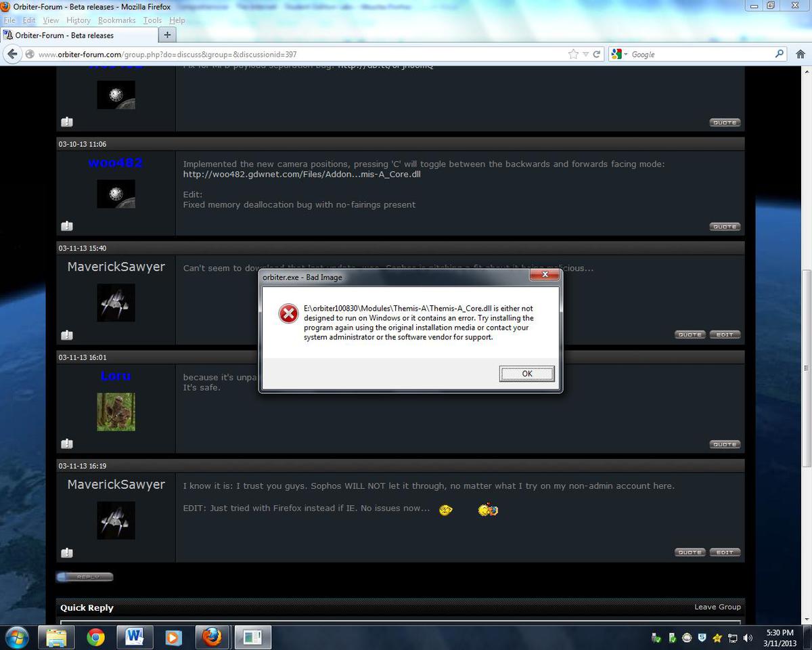This screenshot has height=650, width=812.
Task: Click the search magnifier icon in the search box
Action: pyautogui.click(x=780, y=54)
